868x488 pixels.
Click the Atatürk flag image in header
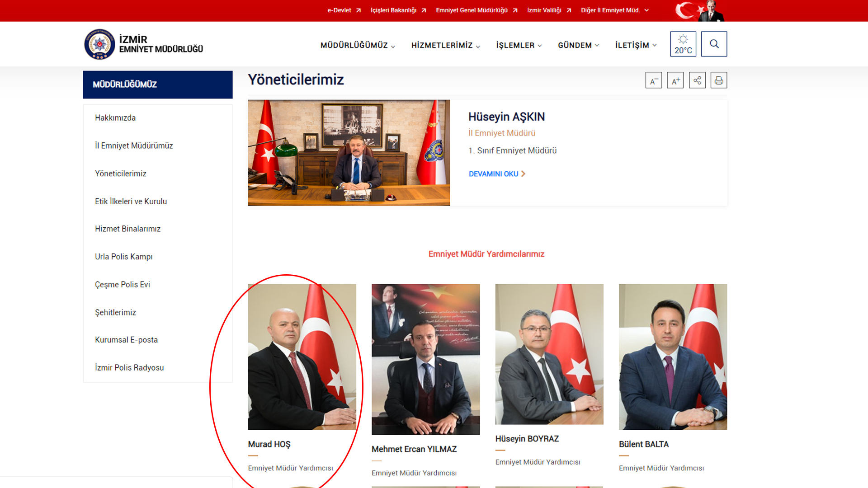coord(699,10)
